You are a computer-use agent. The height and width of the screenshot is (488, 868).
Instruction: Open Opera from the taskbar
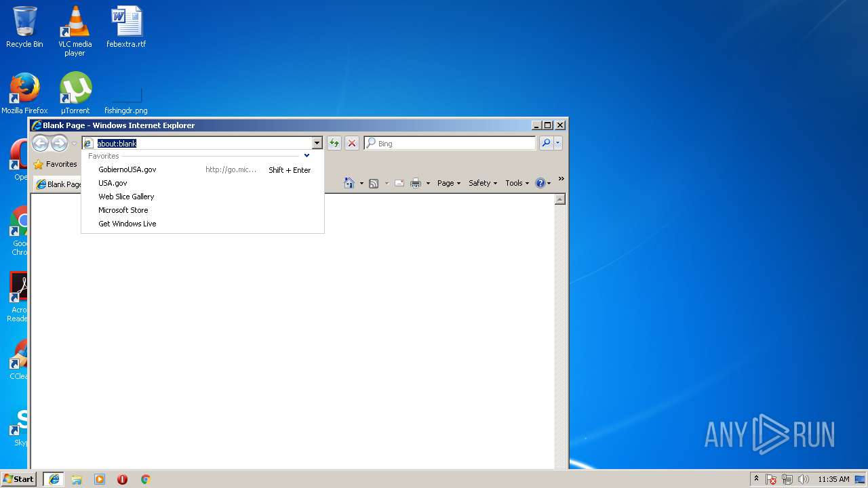coord(122,479)
